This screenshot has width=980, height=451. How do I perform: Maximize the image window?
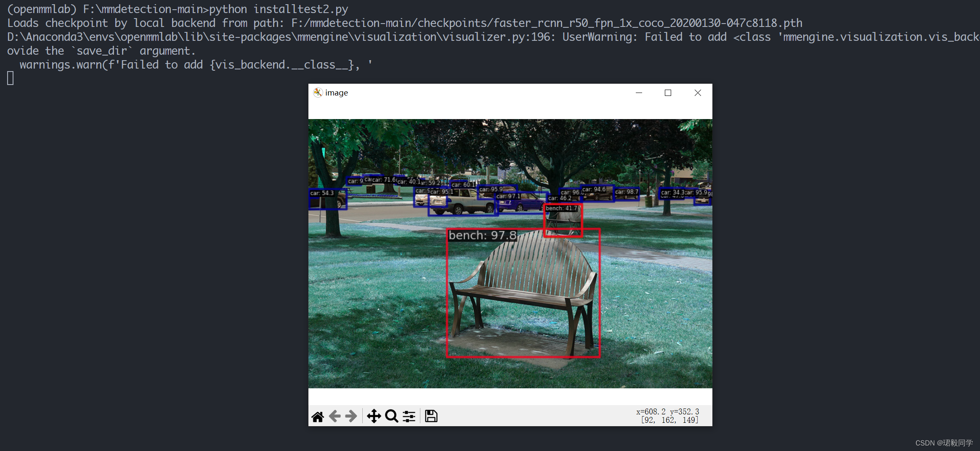pyautogui.click(x=668, y=93)
